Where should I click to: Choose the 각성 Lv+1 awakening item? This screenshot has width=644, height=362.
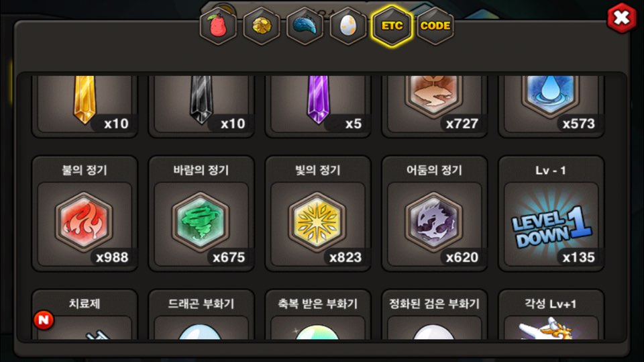[x=551, y=315]
